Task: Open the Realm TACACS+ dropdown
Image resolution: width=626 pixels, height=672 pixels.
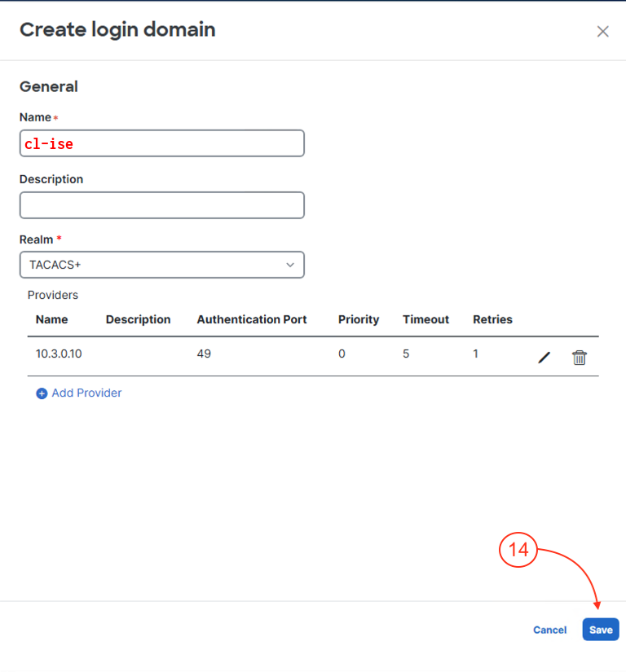Action: coord(161,265)
